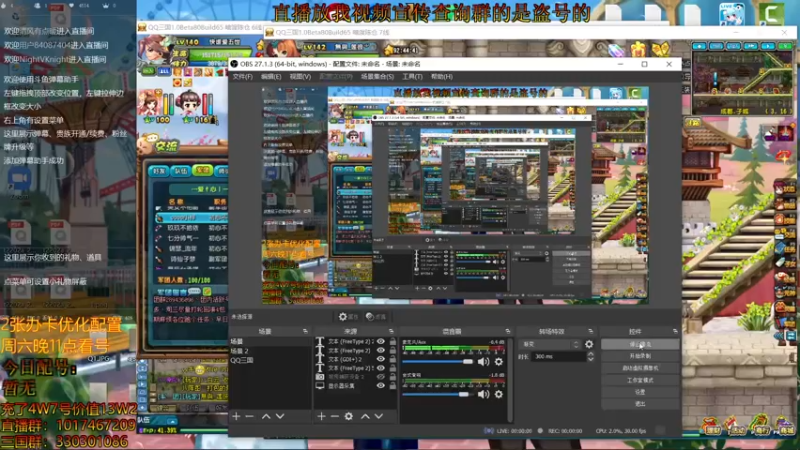Image resolution: width=800 pixels, height=450 pixels.
Task: Open the 文件(F) menu
Action: tap(242, 77)
